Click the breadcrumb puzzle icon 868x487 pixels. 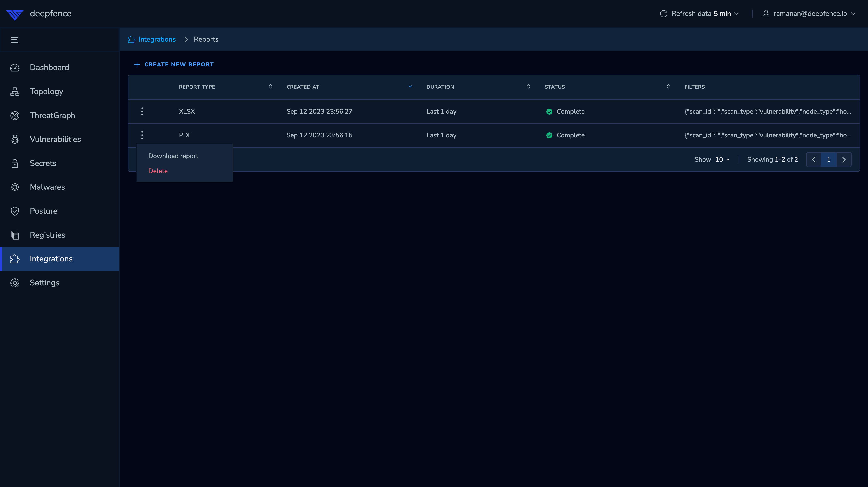(131, 39)
